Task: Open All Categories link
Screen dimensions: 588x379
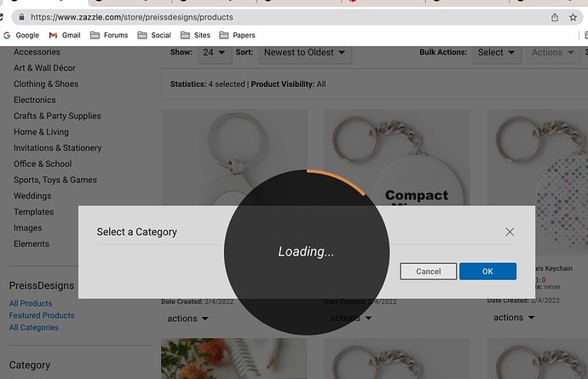Action: coord(34,327)
